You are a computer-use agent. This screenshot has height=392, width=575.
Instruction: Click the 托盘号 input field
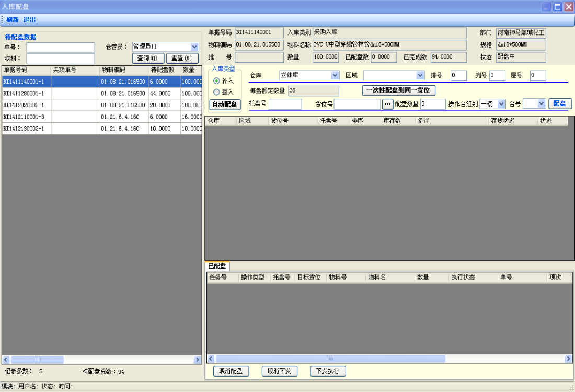[x=285, y=104]
